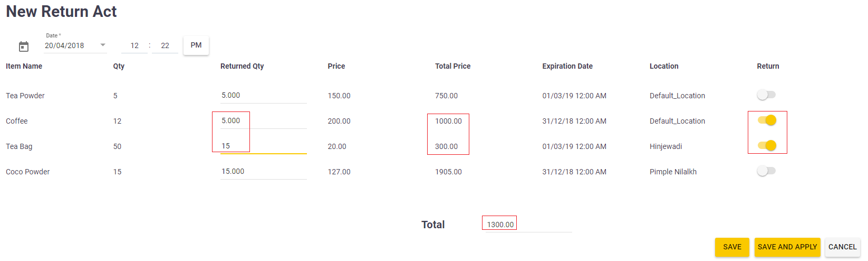Enable return toggle for Coco Powder
The height and width of the screenshot is (261, 868).
766,171
